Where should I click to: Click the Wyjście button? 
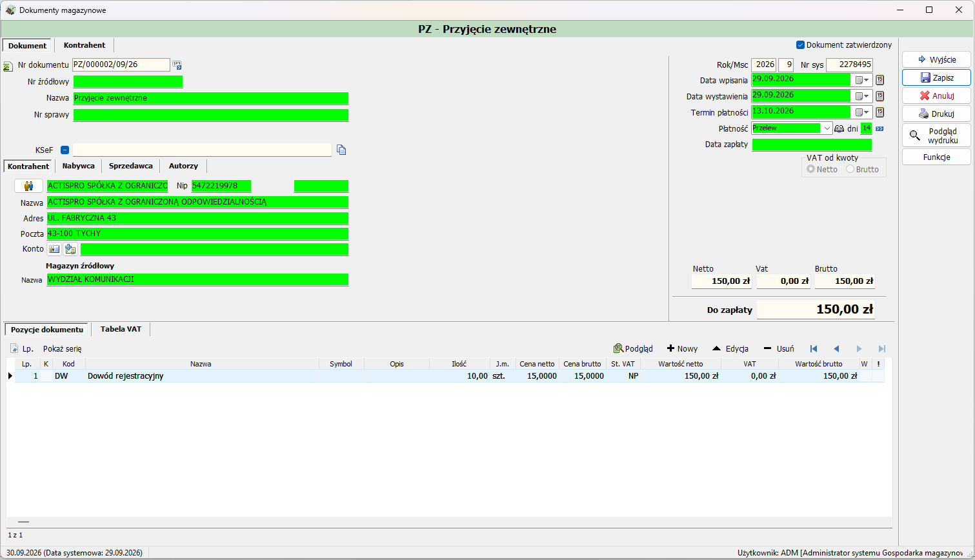click(936, 59)
